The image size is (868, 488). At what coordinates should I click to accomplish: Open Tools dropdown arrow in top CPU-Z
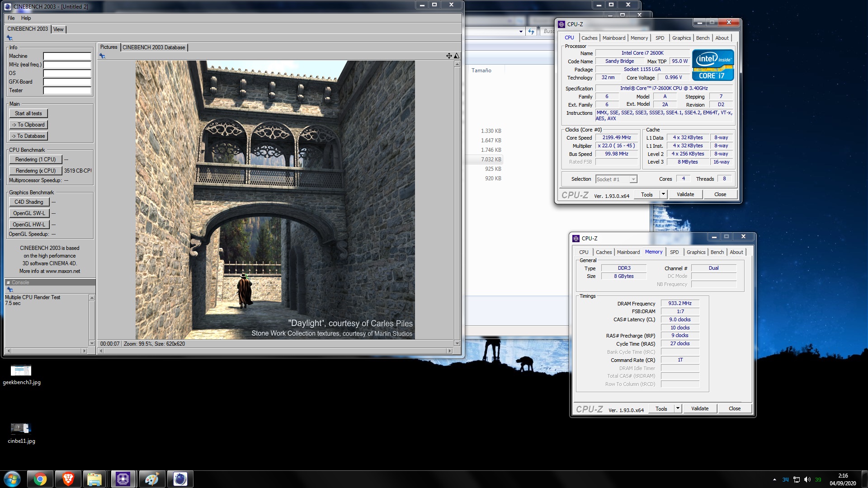(x=663, y=194)
